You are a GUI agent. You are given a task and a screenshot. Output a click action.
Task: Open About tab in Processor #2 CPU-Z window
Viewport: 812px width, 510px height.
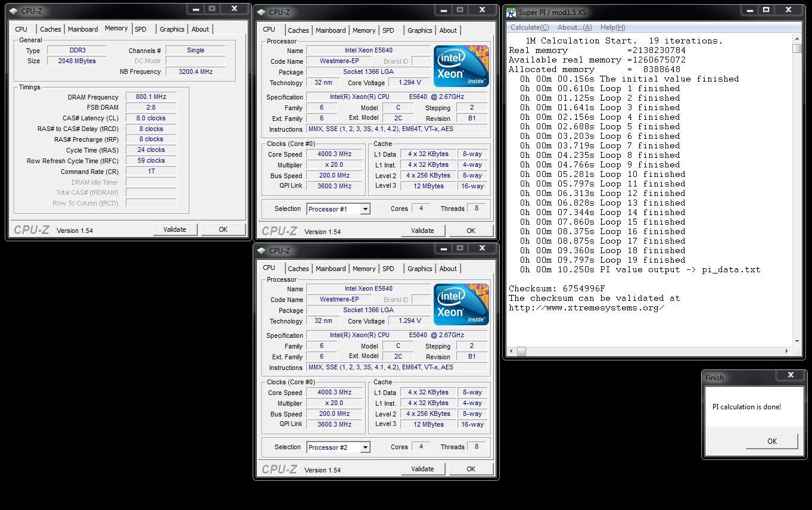448,269
